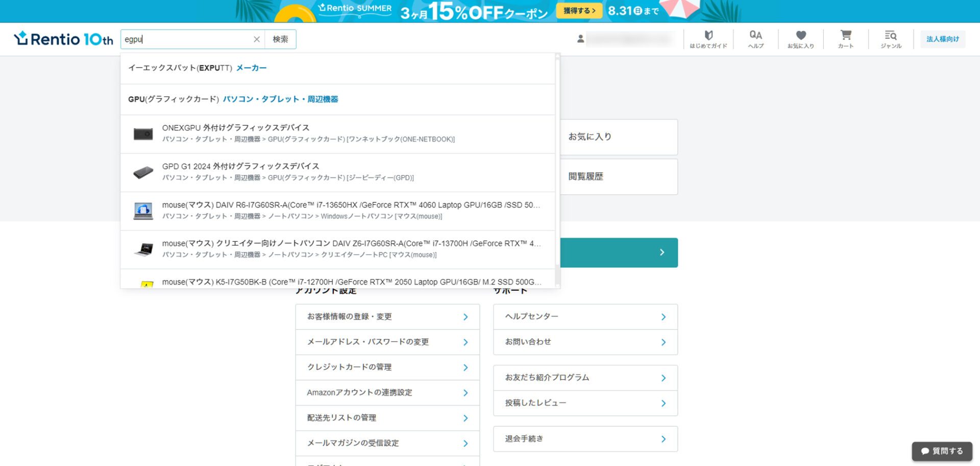Click GPD G1 2024 product thumbnail
Viewport: 980px width, 466px height.
pos(143,172)
